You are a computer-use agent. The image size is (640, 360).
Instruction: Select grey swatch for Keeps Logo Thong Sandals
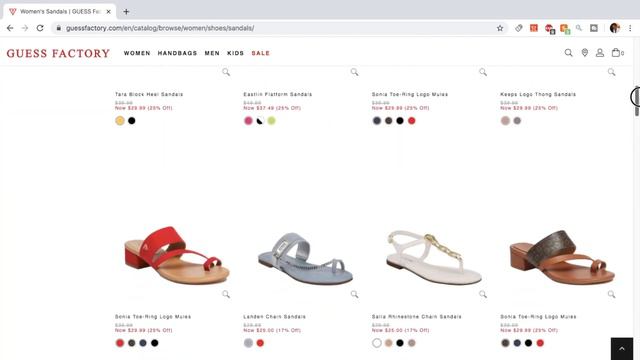point(517,121)
